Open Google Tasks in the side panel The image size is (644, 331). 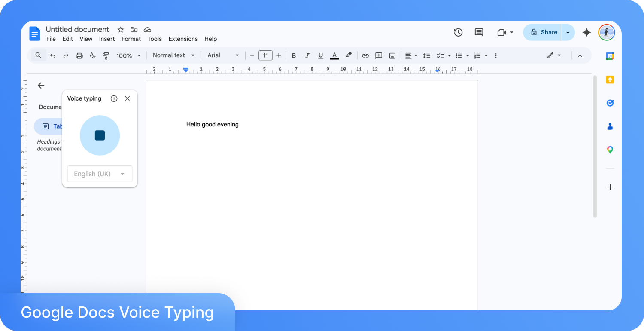click(610, 103)
